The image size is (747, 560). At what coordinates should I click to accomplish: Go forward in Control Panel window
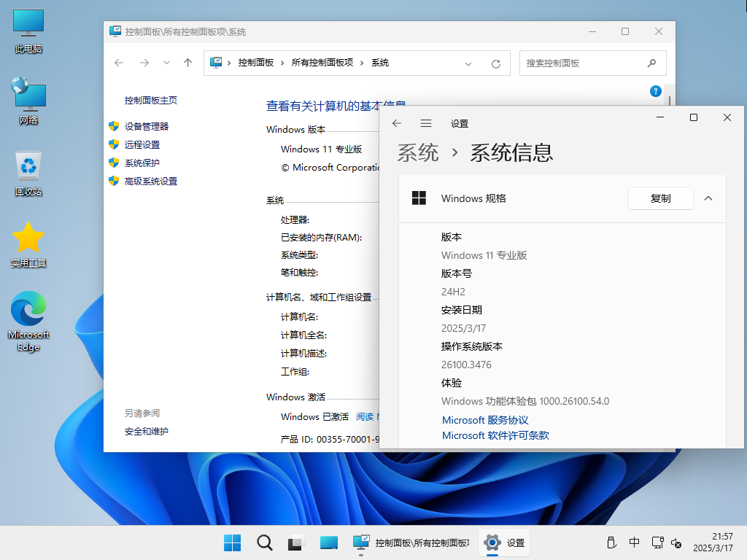coord(144,63)
